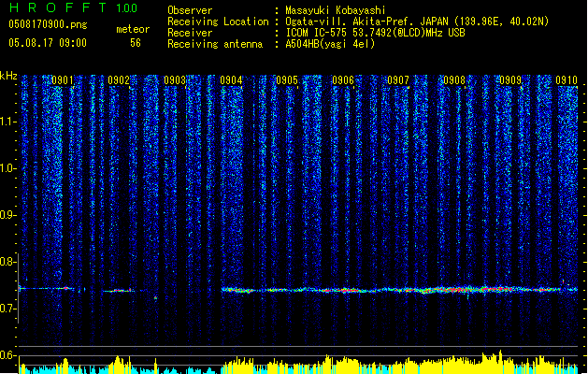Click the 1.0 kHz axis label
588x374 pixels.
coord(7,168)
